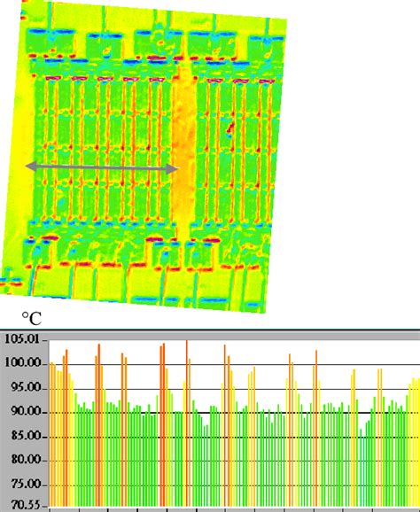Click the 95.00 axis label

pyautogui.click(x=26, y=388)
